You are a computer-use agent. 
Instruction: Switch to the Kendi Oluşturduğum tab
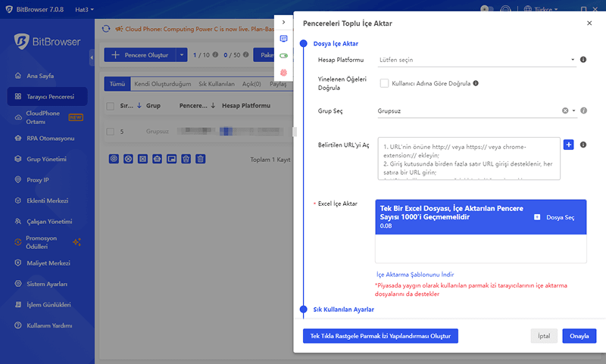[162, 84]
